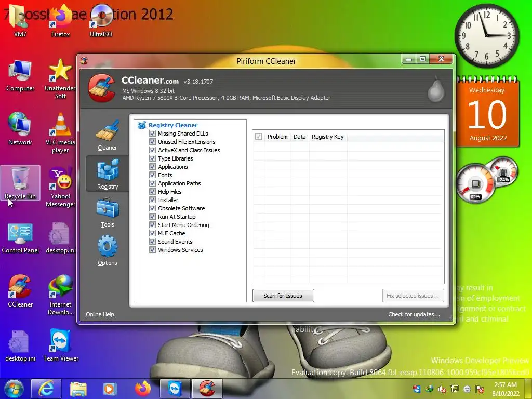Click the Piriform pear logo
532x399 pixels.
point(436,89)
